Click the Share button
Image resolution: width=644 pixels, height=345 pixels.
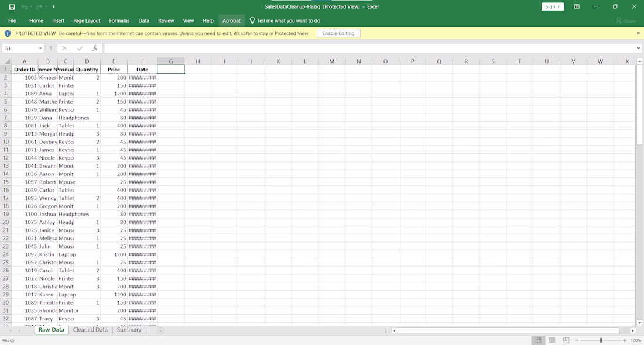point(626,21)
